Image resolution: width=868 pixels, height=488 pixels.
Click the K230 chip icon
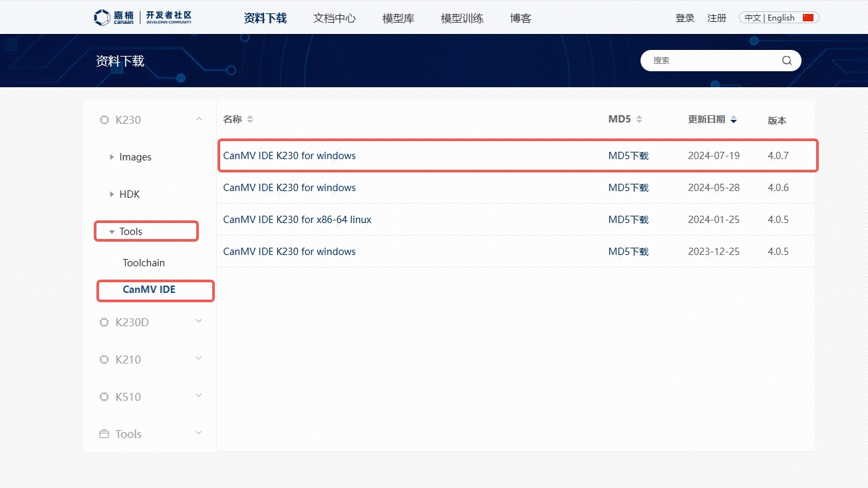pos(104,120)
